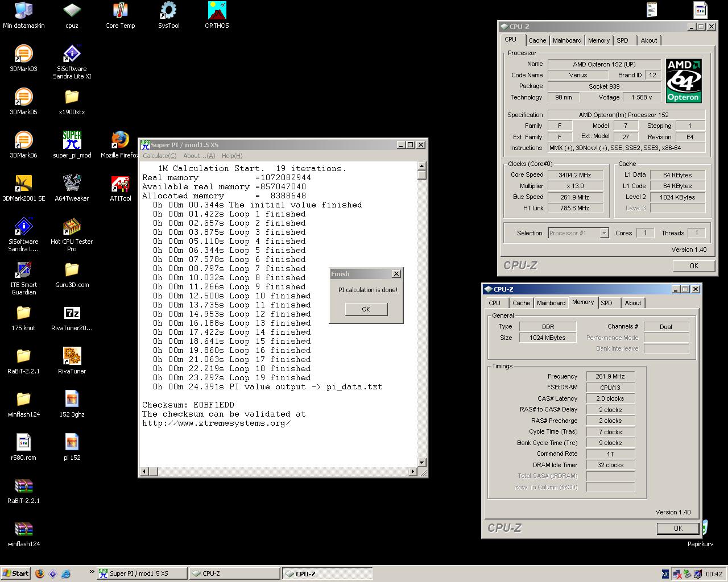Open Help menu in Super PI
The width and height of the screenshot is (728, 582).
click(x=232, y=156)
